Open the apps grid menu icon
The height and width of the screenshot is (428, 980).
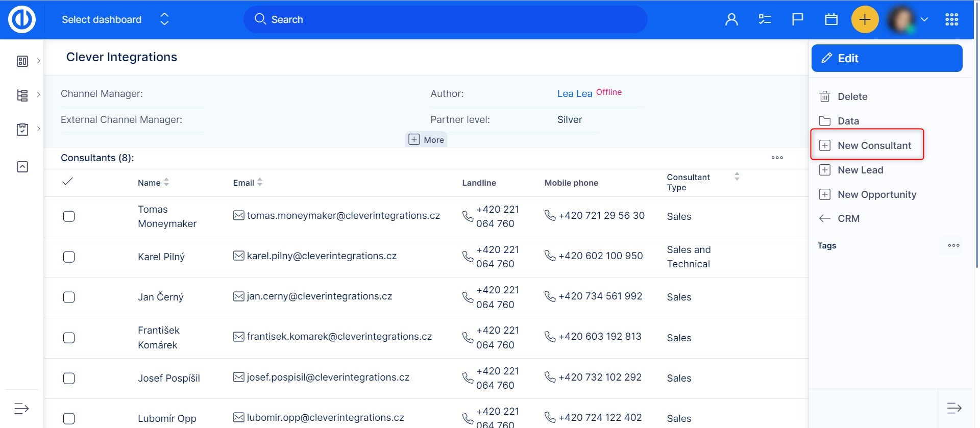point(951,20)
